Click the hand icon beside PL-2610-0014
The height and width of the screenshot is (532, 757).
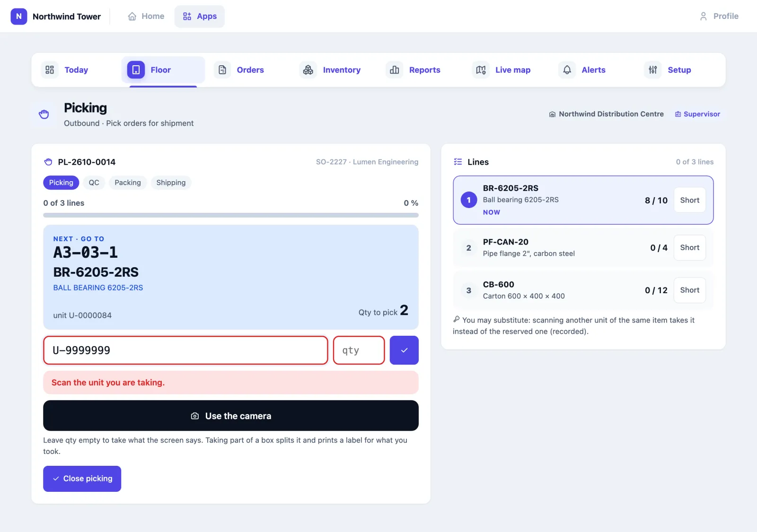pos(48,162)
